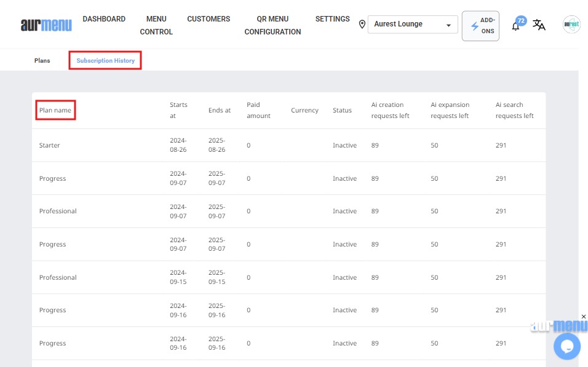Image resolution: width=588 pixels, height=367 pixels.
Task: Switch to the Plans tab
Action: coord(42,61)
